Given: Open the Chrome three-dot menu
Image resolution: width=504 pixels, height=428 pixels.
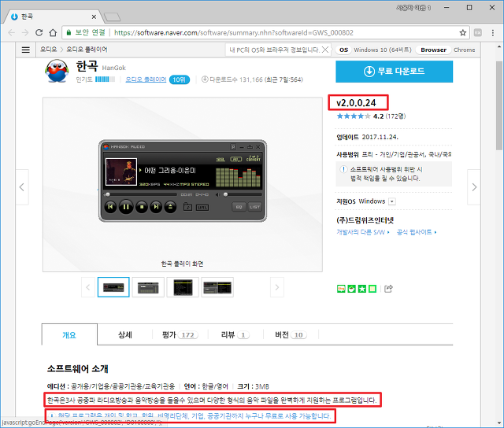Looking at the screenshot, I should (493, 33).
